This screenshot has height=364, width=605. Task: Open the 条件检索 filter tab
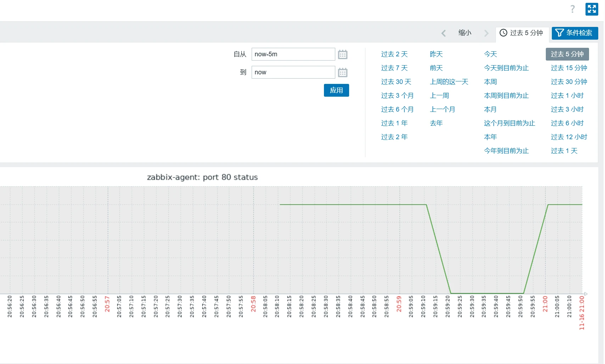pos(575,33)
